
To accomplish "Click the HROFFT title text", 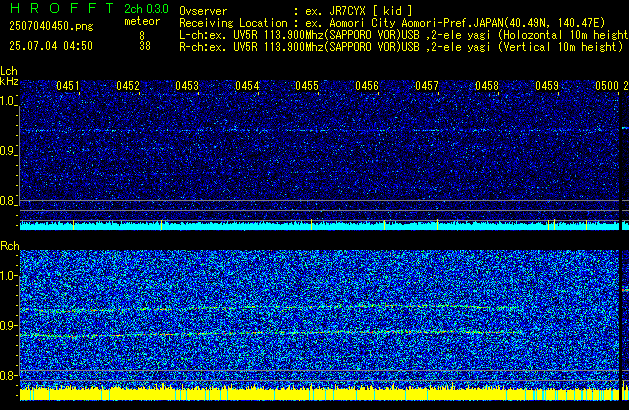I will (62, 8).
